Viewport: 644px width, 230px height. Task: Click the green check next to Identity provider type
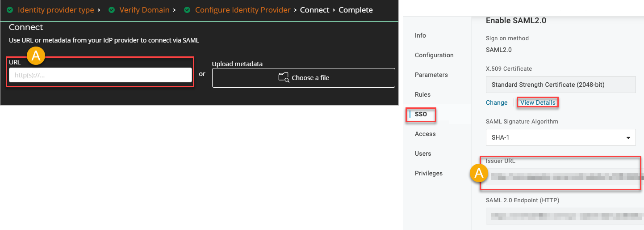(10, 10)
